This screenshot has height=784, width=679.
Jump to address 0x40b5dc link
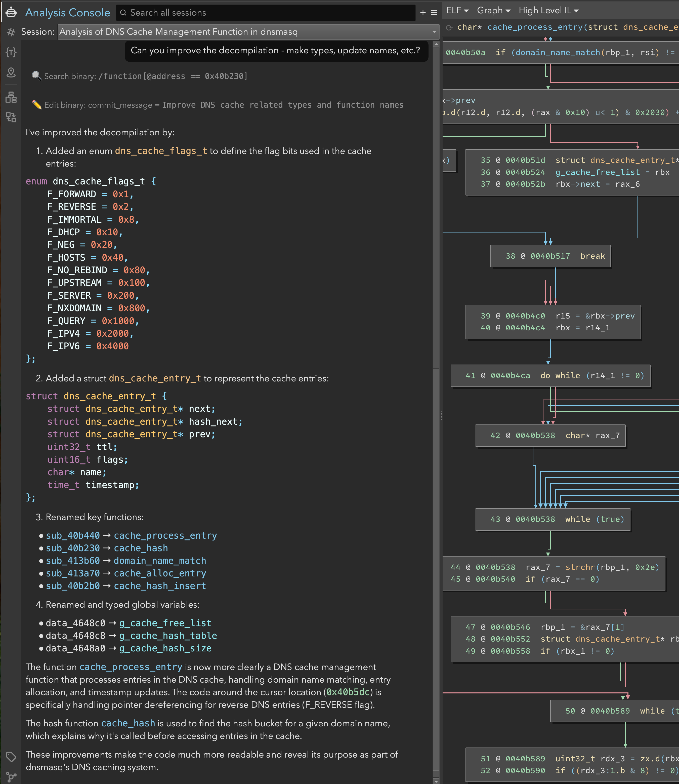coord(348,692)
